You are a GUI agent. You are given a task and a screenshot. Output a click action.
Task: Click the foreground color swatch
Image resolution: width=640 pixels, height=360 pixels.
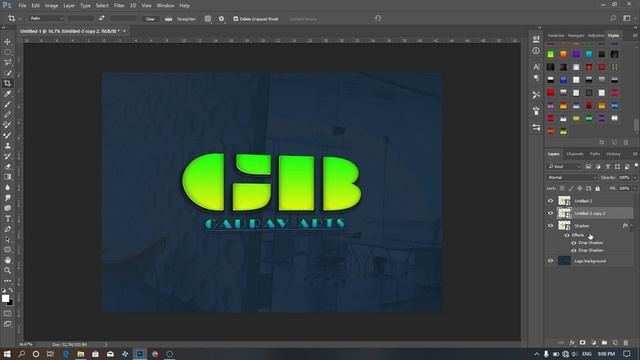pyautogui.click(x=5, y=298)
